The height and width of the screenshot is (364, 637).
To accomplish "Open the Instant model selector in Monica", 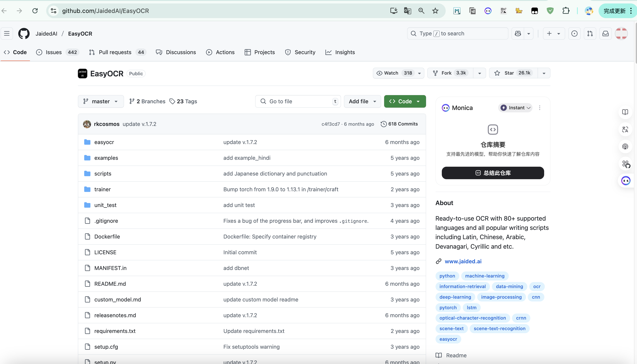I will 515,108.
